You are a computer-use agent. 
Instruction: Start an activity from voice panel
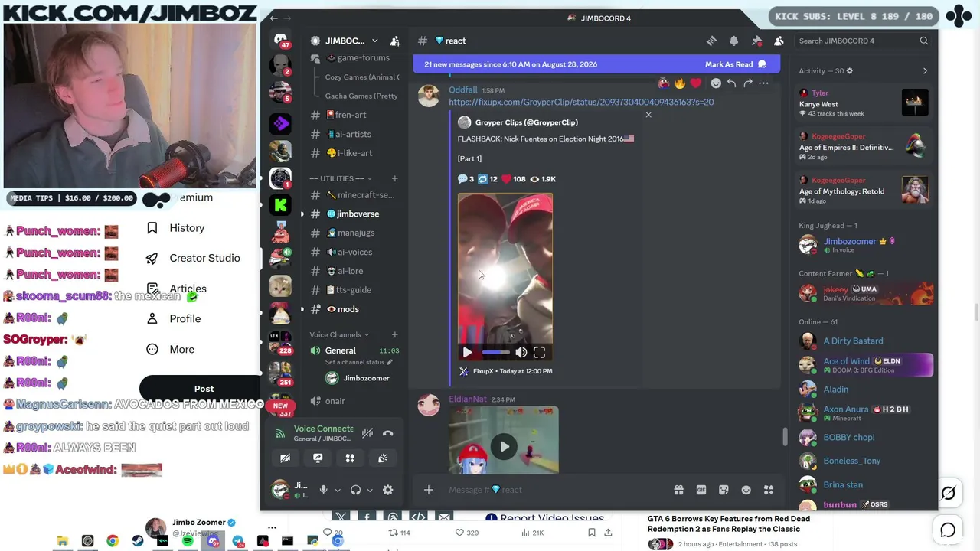pos(350,458)
